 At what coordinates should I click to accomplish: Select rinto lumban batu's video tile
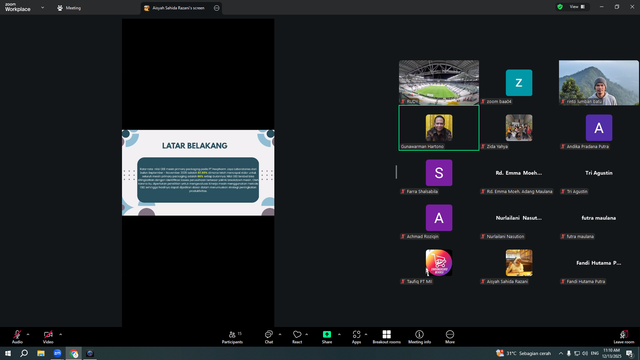click(599, 82)
